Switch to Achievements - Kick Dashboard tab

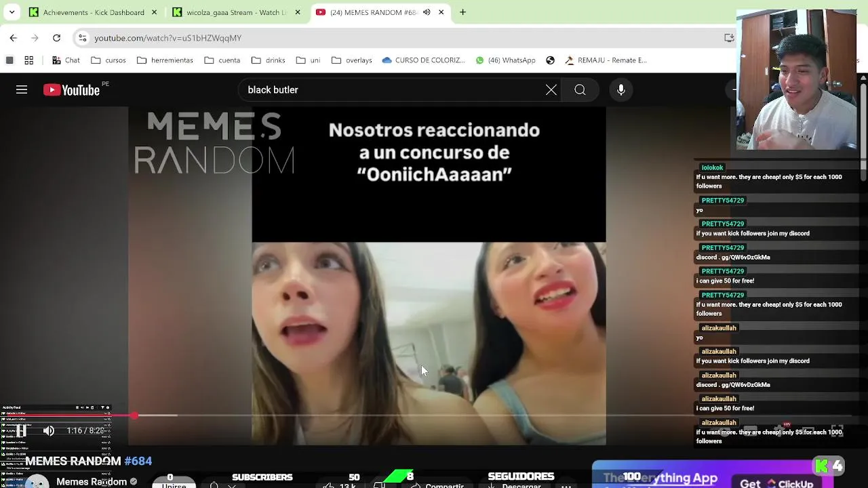pos(94,12)
